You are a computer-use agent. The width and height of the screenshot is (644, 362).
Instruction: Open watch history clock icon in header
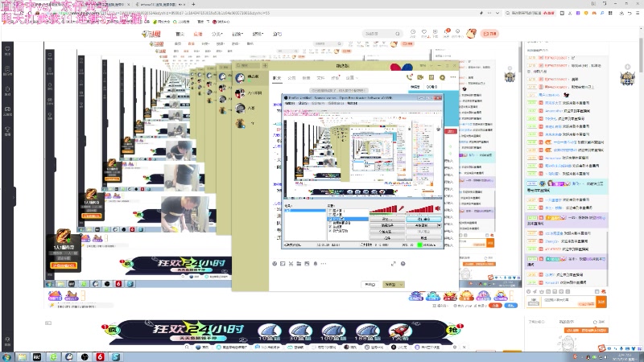[x=413, y=32]
